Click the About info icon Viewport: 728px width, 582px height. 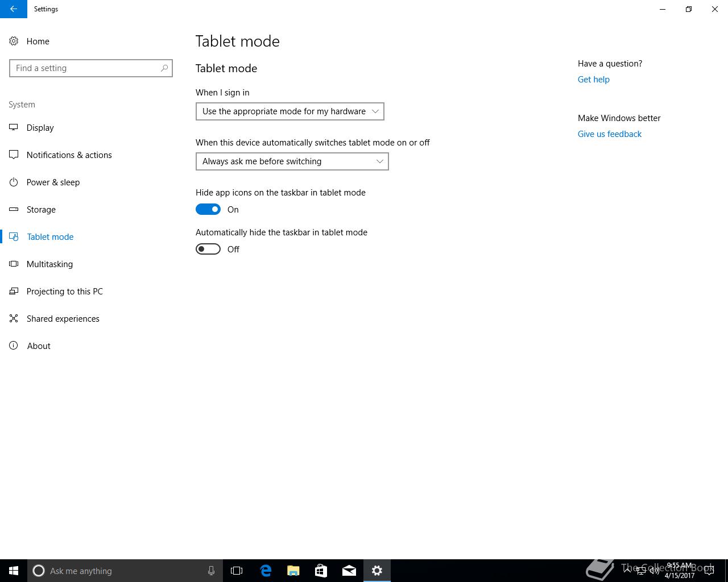tap(14, 346)
